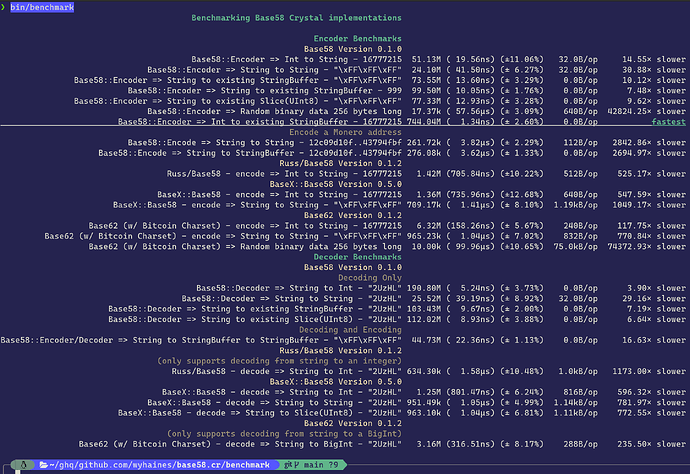Screen dimensions: 690x474
Task: Click the 'Encode a Monero address' heading
Action: pos(345,132)
